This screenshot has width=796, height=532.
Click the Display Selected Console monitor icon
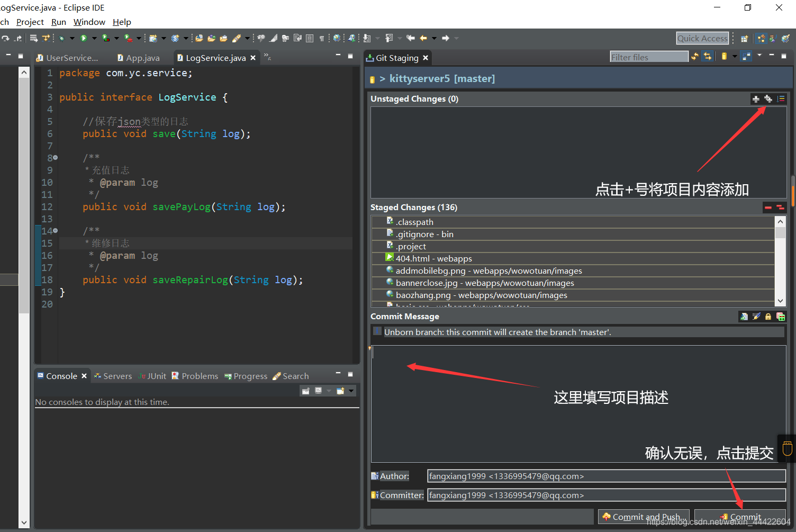coord(318,391)
